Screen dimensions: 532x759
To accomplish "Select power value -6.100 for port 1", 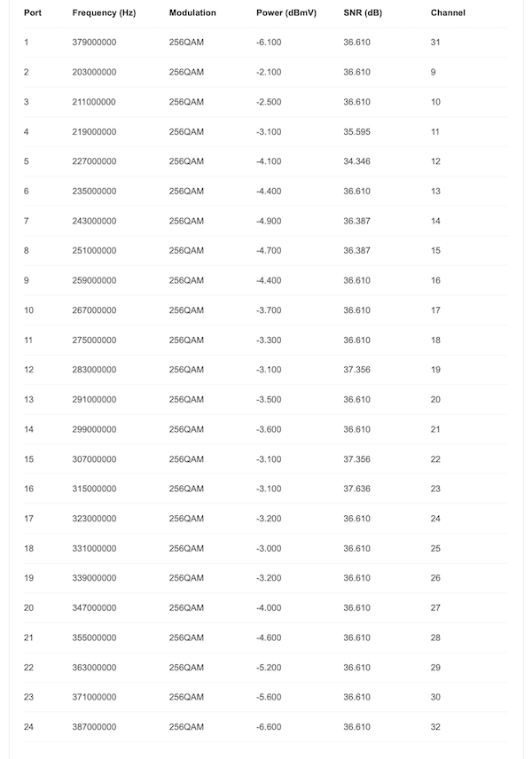I will click(269, 42).
